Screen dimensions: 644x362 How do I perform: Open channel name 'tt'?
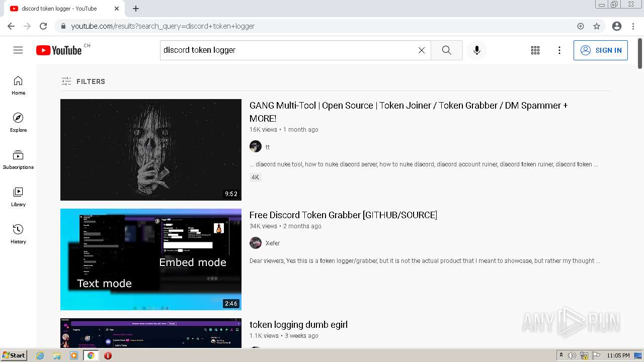[268, 147]
